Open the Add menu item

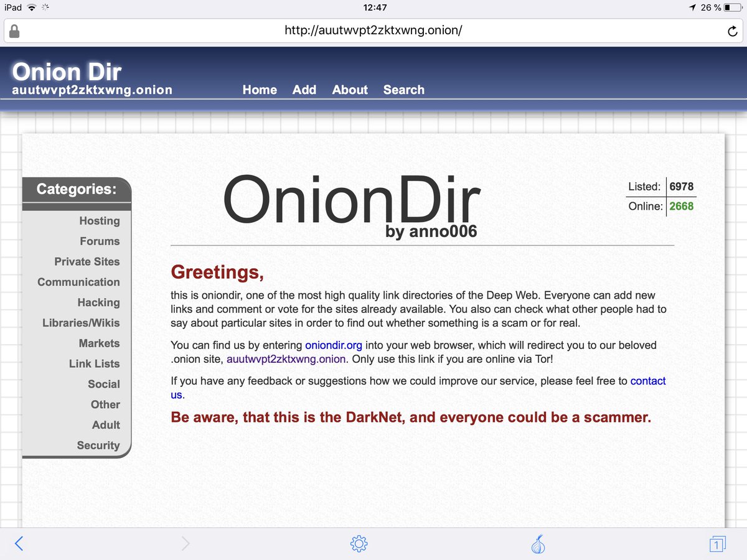click(x=304, y=90)
